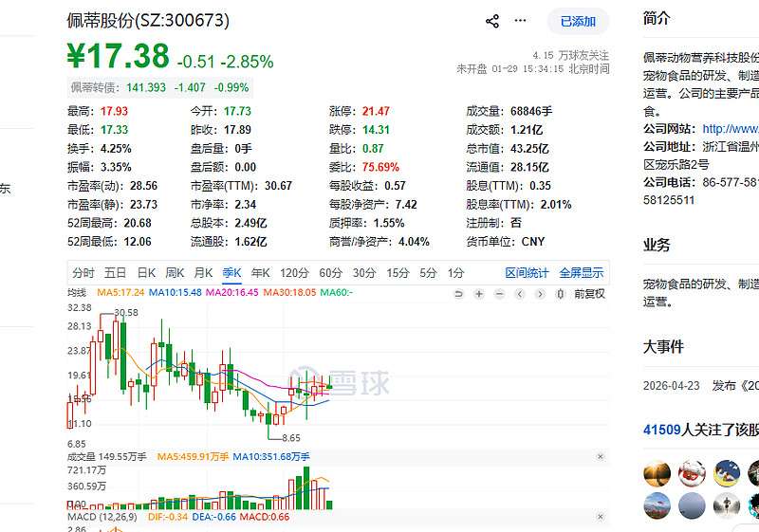Open the 前复权 adjustment dropdown
759x532 pixels.
(x=589, y=294)
